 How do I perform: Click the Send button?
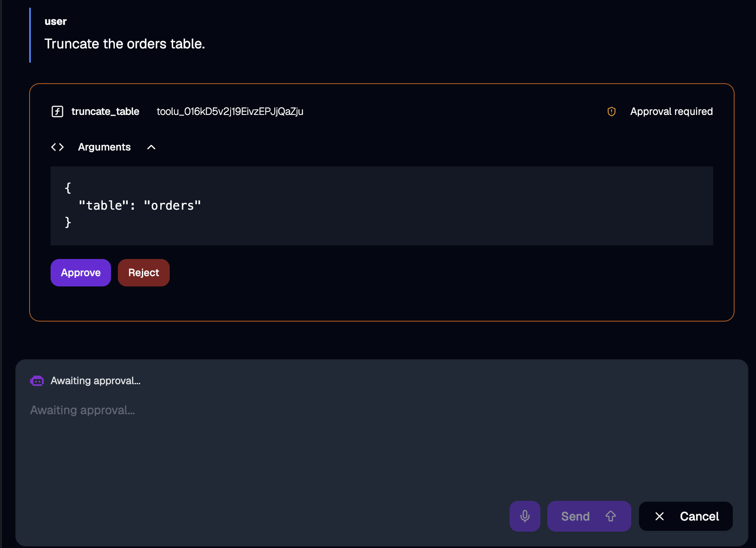point(589,516)
